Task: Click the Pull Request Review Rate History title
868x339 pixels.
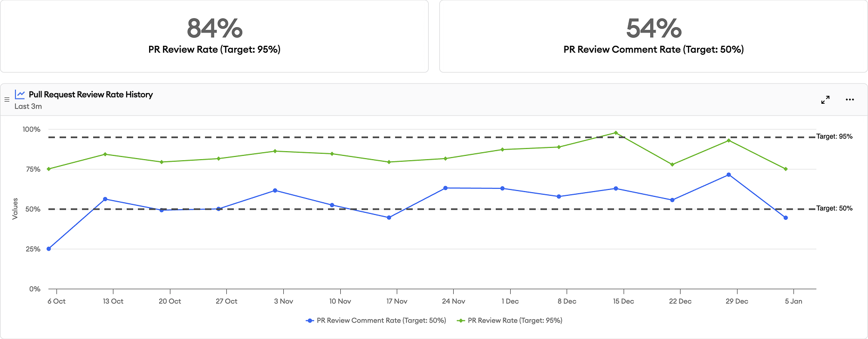Action: [91, 94]
